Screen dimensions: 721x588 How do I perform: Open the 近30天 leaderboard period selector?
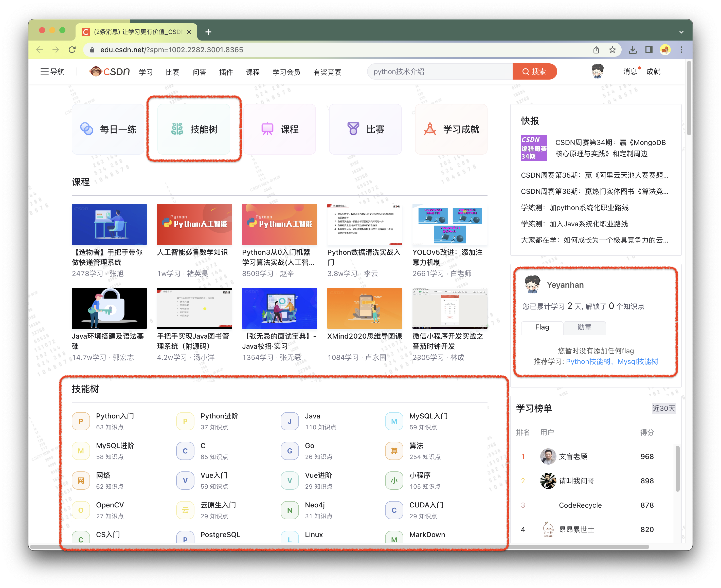click(x=663, y=408)
